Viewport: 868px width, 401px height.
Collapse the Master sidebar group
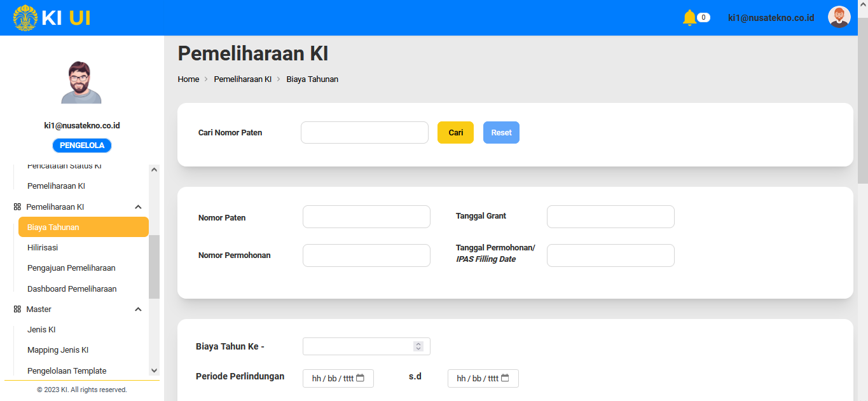[138, 309]
